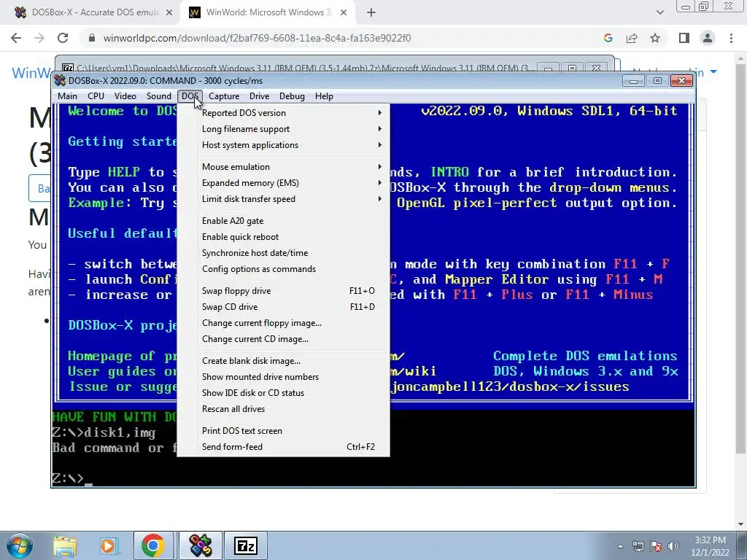Go back in Chrome
Screen dimensions: 747x560
16,38
